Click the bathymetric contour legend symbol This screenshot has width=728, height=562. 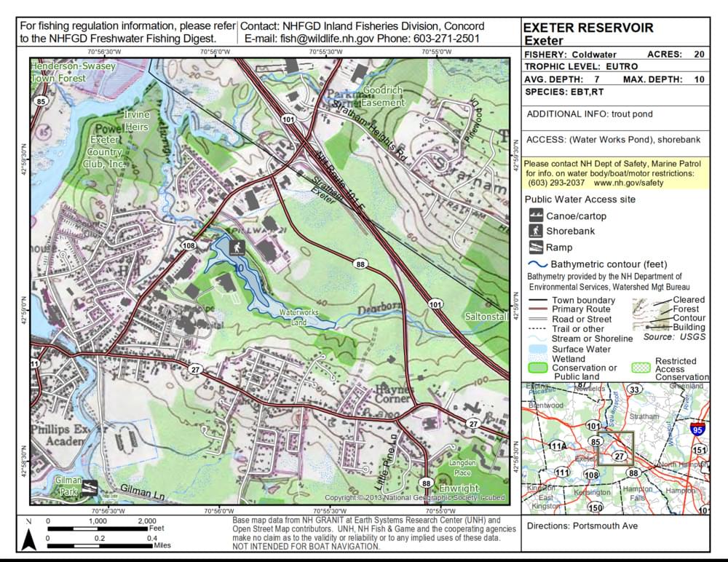(x=538, y=264)
